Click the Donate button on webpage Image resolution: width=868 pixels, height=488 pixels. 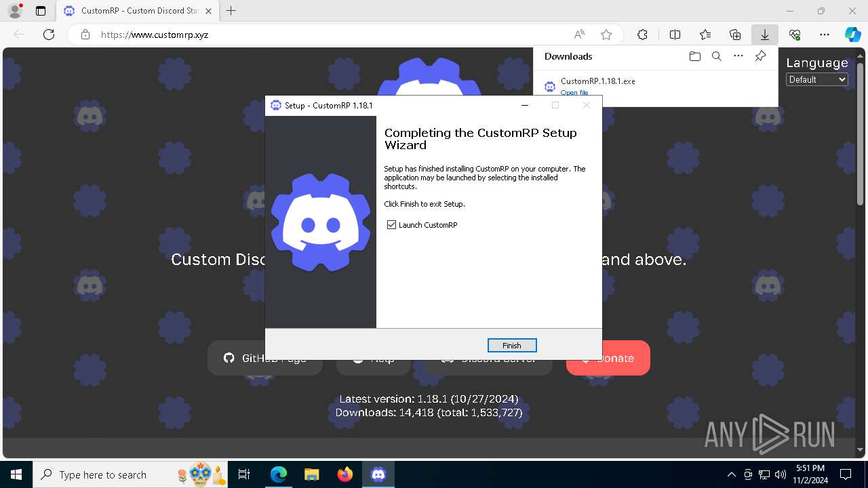pos(608,358)
